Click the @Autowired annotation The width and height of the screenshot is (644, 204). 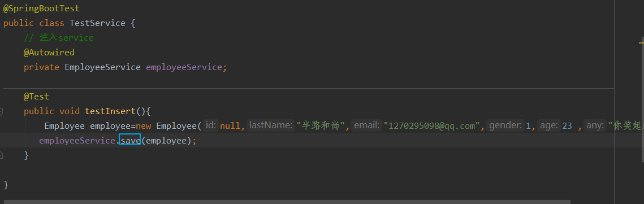point(49,53)
